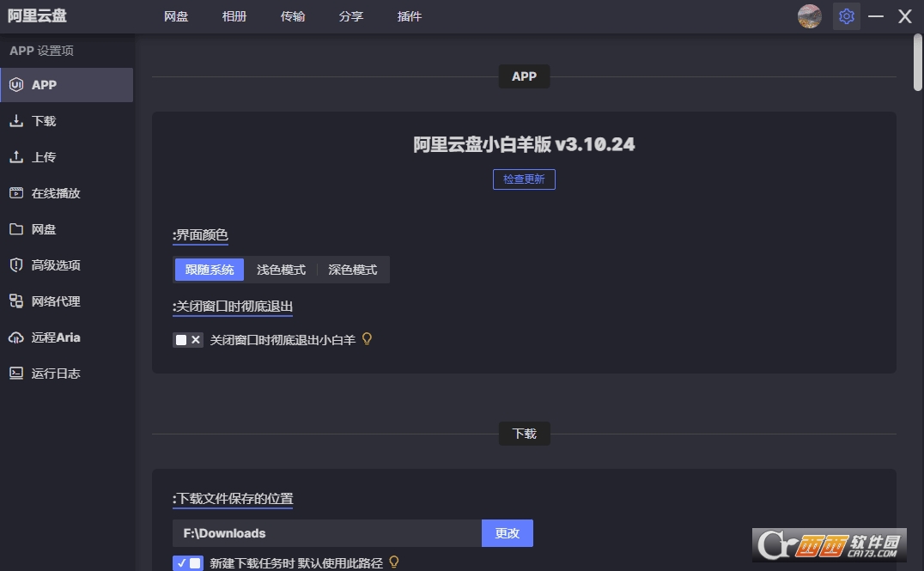Image resolution: width=924 pixels, height=571 pixels.
Task: Click the :界面颜色 section label
Action: [x=200, y=235]
